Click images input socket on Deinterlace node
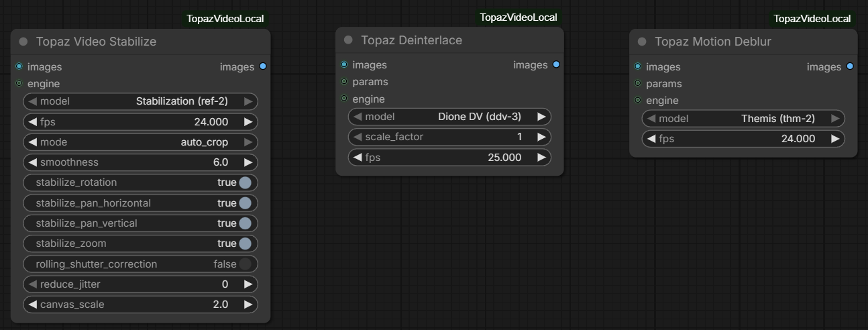The height and width of the screenshot is (330, 868). point(344,64)
